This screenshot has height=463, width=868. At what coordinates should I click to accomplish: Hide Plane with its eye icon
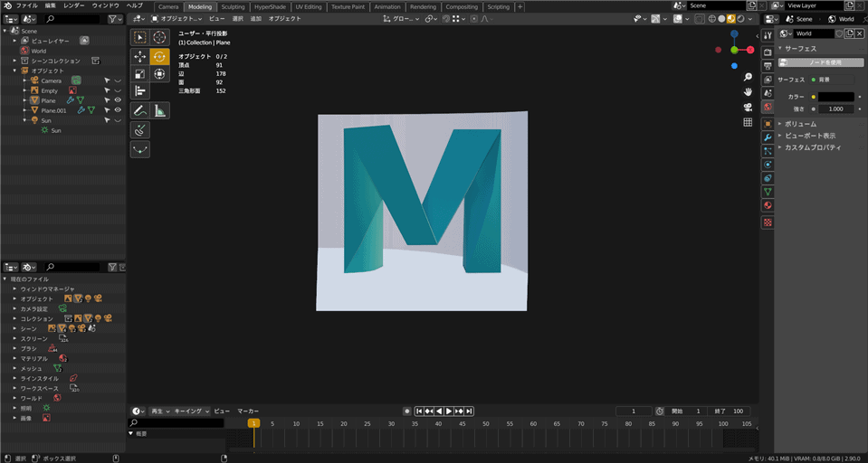pyautogui.click(x=118, y=100)
